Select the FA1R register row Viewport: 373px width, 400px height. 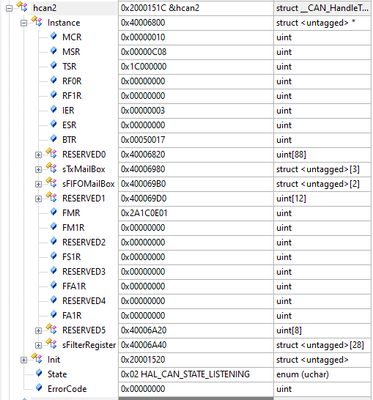[x=186, y=316]
